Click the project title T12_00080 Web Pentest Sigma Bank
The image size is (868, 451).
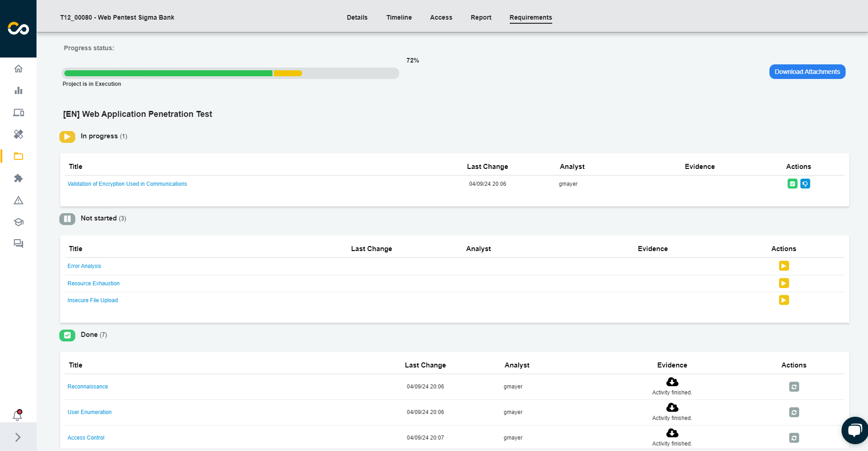[x=117, y=17]
